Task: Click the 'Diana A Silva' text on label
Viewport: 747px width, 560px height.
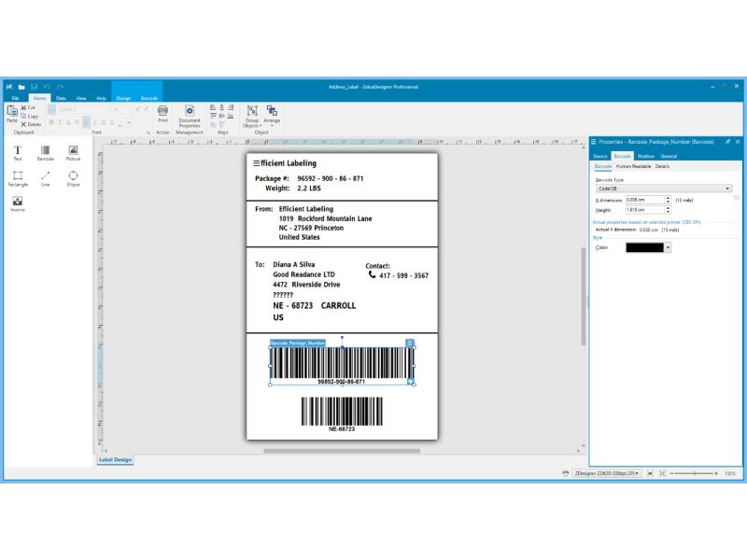Action: tap(293, 264)
